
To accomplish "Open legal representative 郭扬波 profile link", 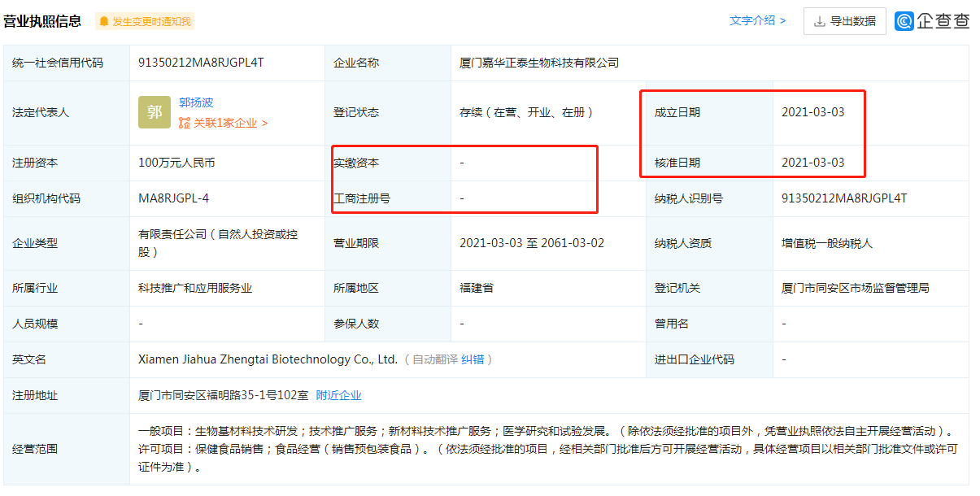I will [196, 102].
